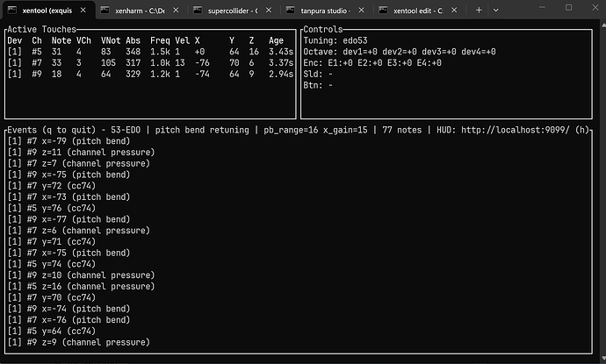This screenshot has height=364, width=606.
Task: Select the xentool edit tab
Action: [417, 11]
